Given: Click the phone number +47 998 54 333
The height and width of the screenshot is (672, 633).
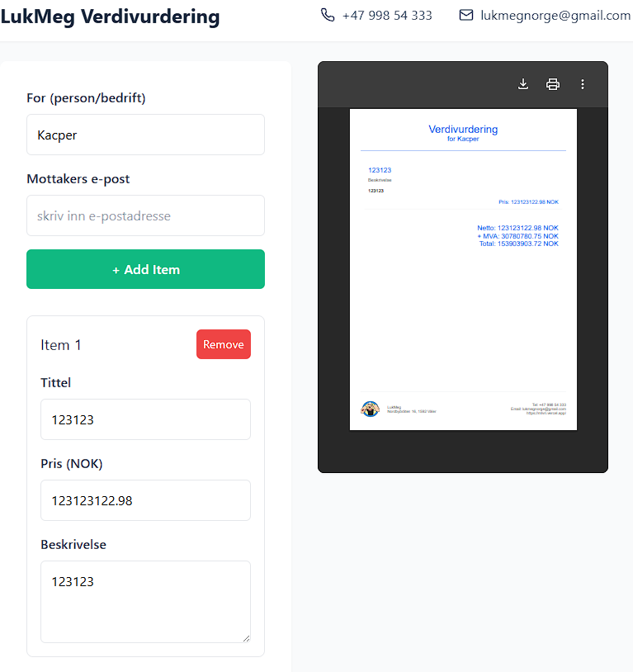Looking at the screenshot, I should click(x=387, y=15).
